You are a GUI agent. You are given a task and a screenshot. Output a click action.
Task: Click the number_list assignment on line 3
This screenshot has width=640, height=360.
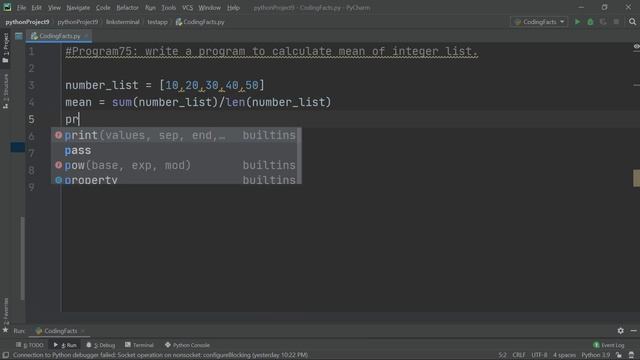click(x=165, y=85)
